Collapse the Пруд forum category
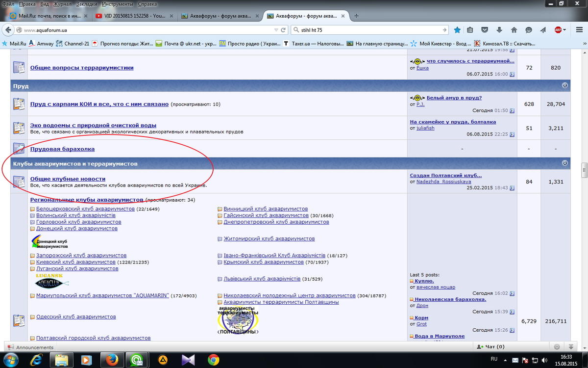This screenshot has height=368, width=588. pos(564,85)
